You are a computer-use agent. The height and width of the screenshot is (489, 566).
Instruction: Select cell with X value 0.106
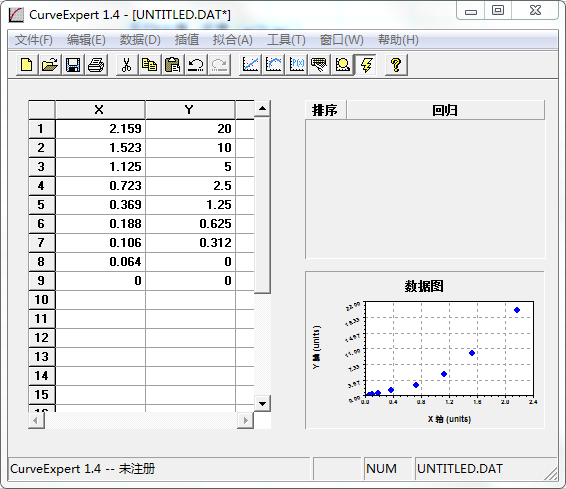click(x=100, y=243)
